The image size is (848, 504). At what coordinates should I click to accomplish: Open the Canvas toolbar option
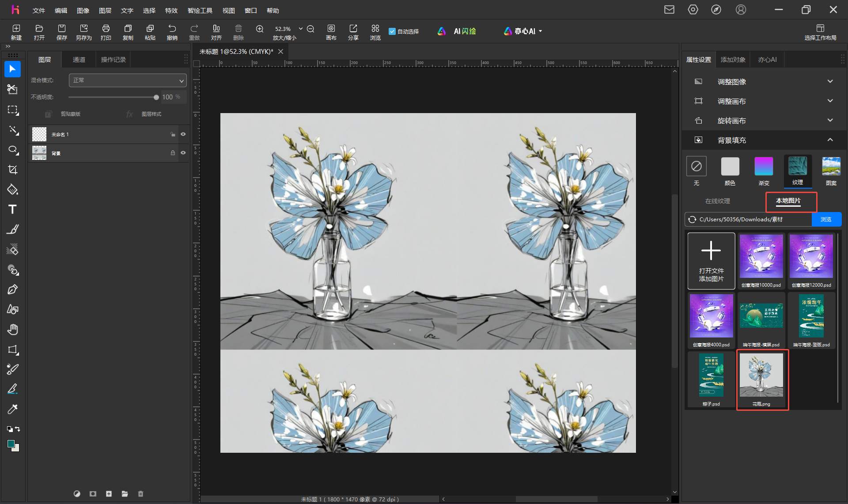331,32
